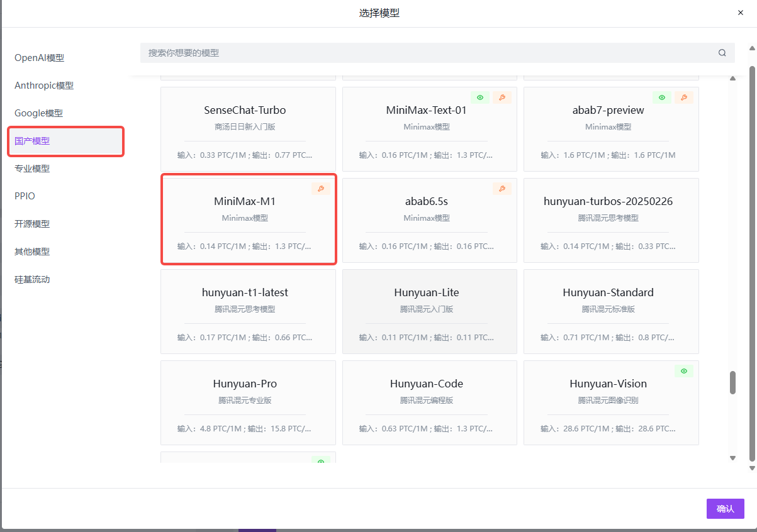Open the 硅基流动 category
This screenshot has height=532, width=757.
pyautogui.click(x=32, y=279)
